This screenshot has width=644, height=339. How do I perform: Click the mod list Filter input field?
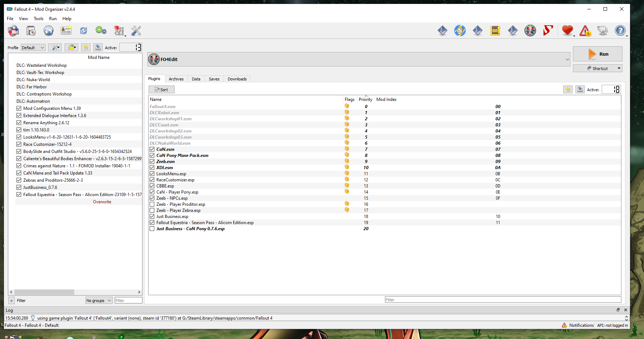pyautogui.click(x=128, y=301)
